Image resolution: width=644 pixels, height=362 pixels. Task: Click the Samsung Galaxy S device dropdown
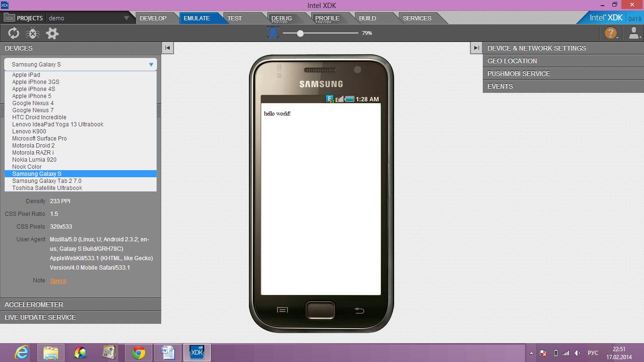(81, 65)
